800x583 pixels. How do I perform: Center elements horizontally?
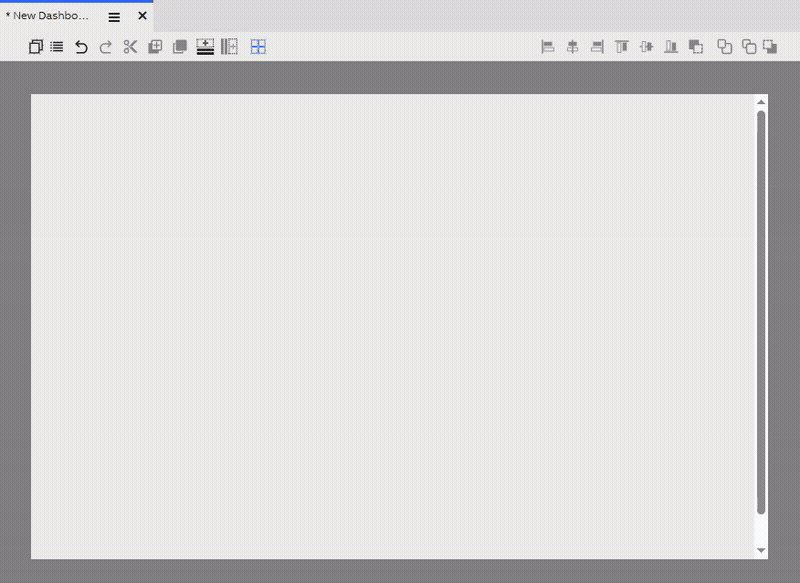click(x=573, y=46)
